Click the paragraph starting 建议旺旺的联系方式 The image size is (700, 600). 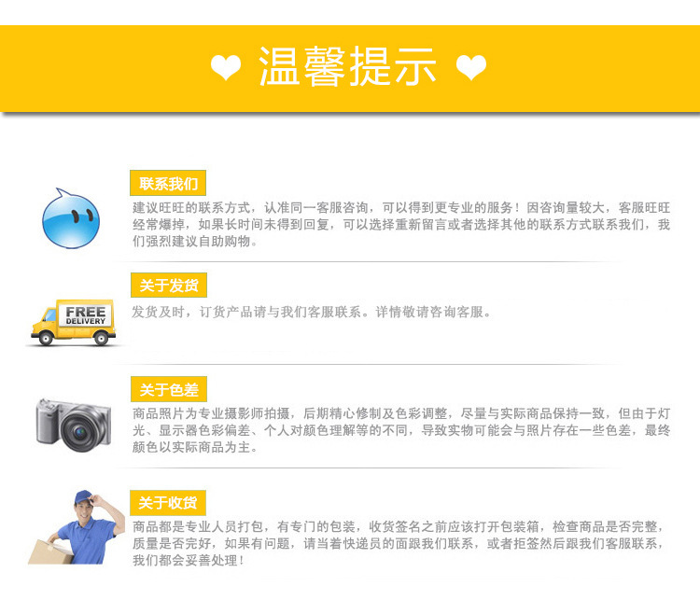click(401, 225)
